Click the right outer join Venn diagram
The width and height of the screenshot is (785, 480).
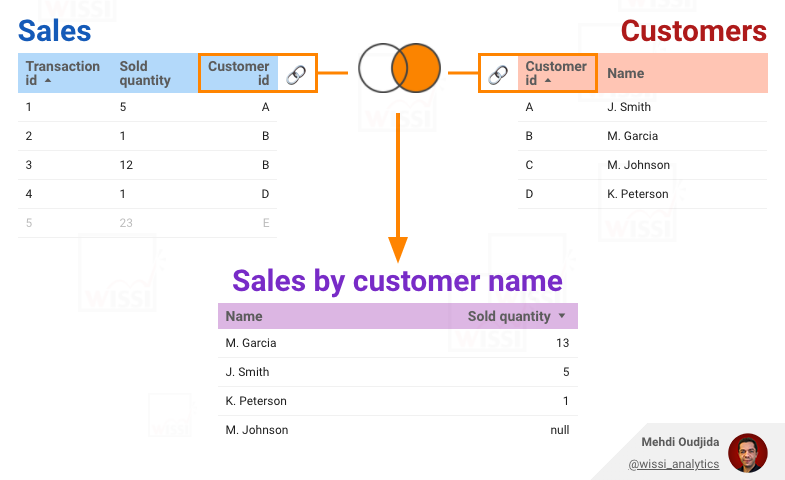click(400, 68)
